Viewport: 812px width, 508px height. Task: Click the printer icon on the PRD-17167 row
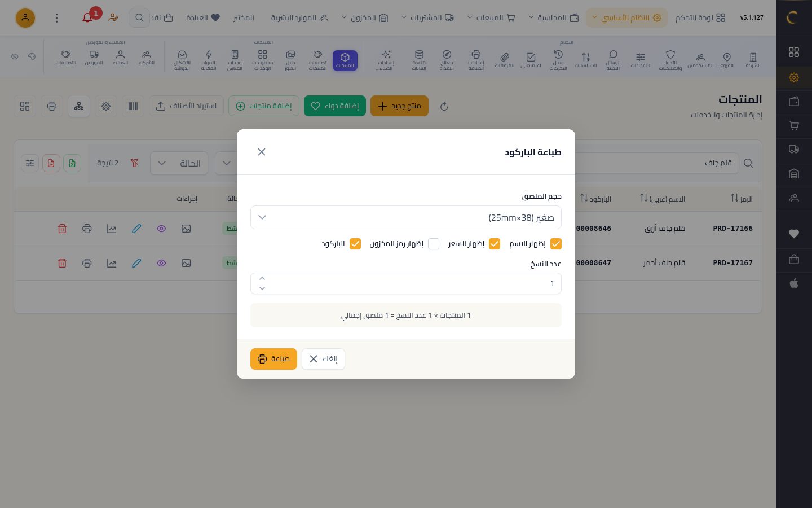point(87,263)
